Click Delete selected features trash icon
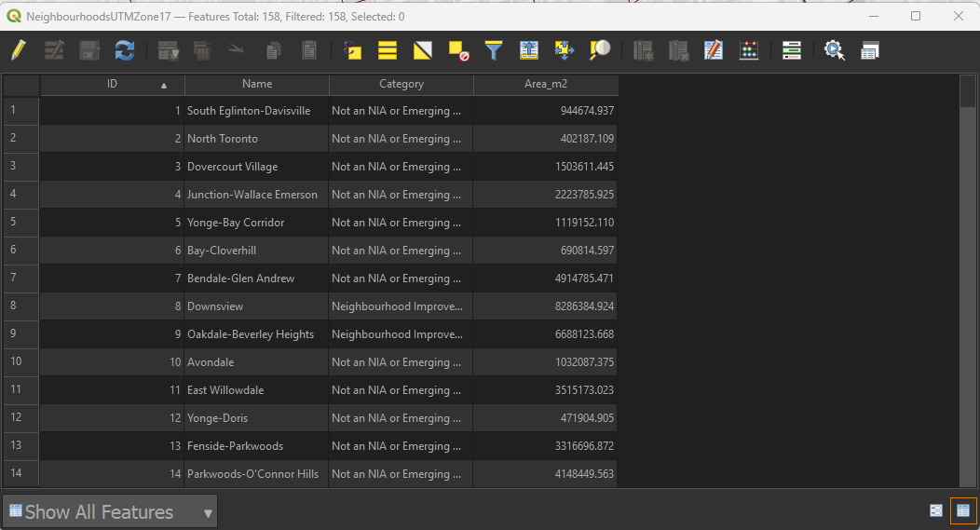 [202, 50]
